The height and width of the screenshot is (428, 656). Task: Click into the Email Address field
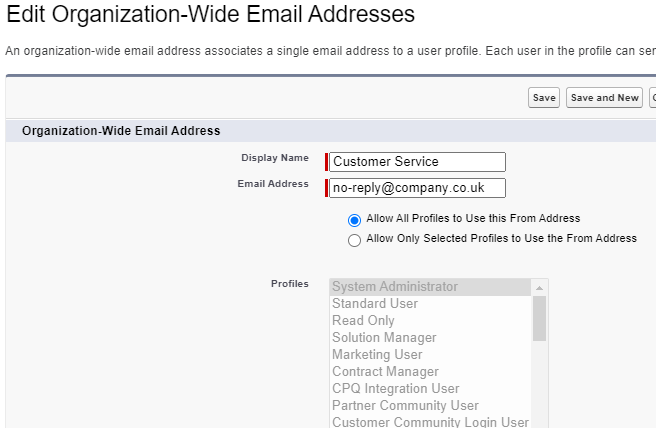click(417, 188)
